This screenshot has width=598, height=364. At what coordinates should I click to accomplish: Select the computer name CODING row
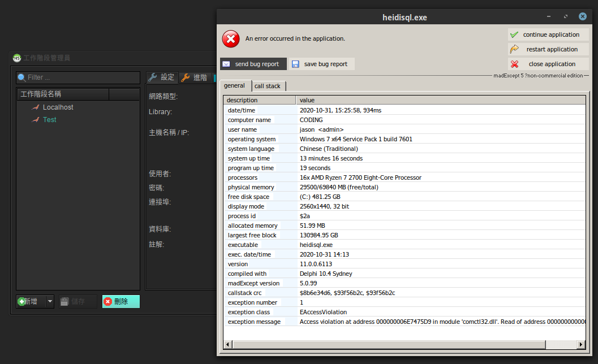tap(405, 120)
